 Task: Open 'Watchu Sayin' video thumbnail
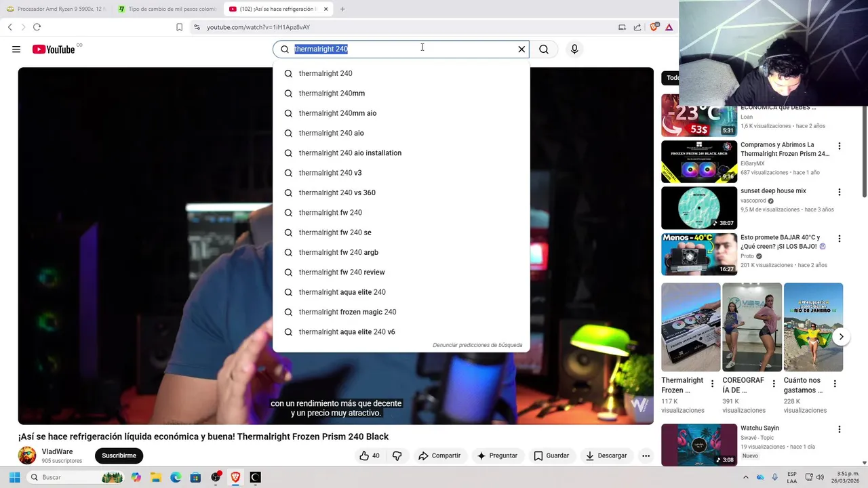pos(699,445)
